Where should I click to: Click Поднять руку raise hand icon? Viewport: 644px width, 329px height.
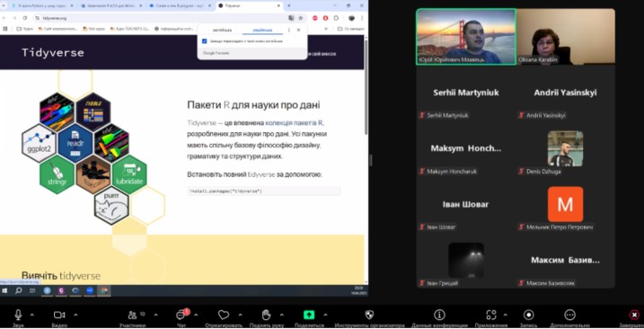click(x=267, y=315)
